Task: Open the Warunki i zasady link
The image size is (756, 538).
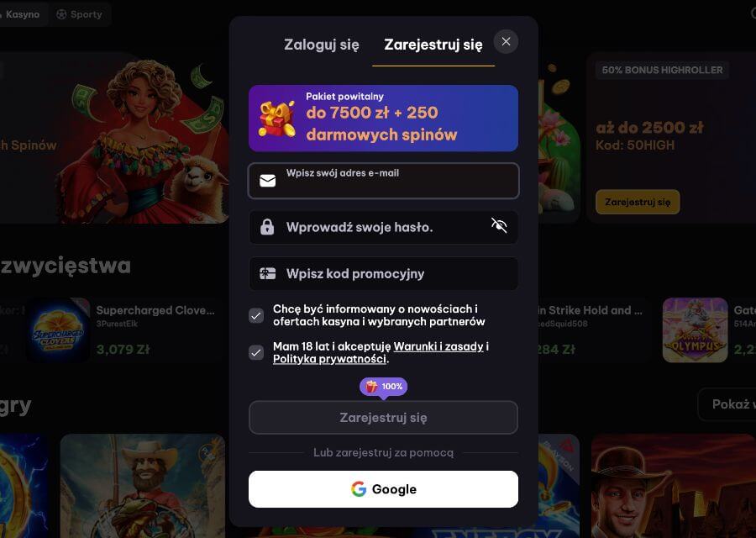Action: click(x=438, y=346)
